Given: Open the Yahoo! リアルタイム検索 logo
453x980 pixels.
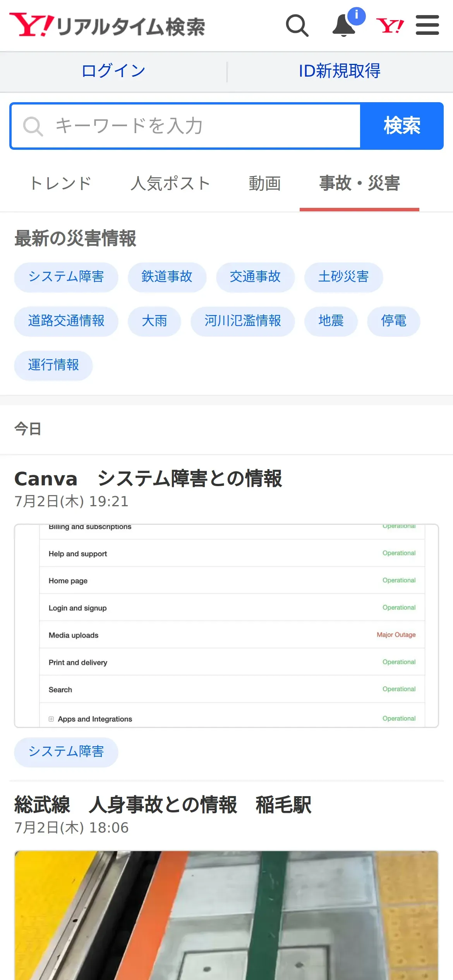Looking at the screenshot, I should pos(107,26).
